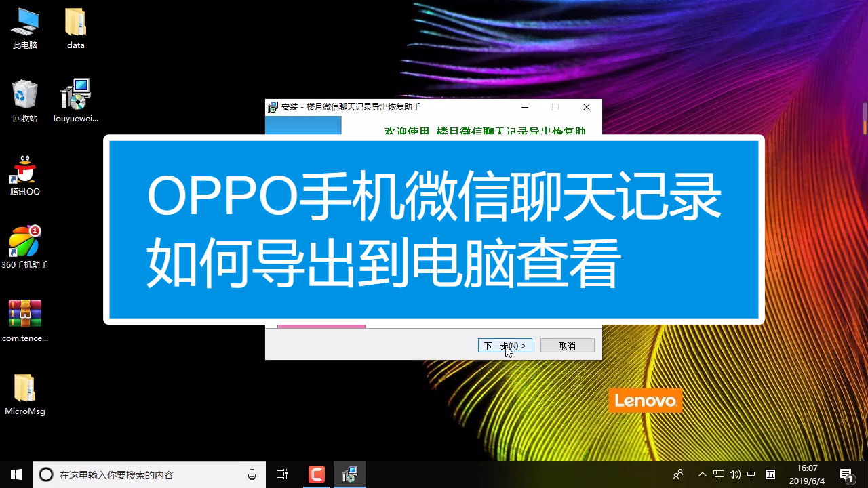Open the com.tence... archive file

(25, 321)
